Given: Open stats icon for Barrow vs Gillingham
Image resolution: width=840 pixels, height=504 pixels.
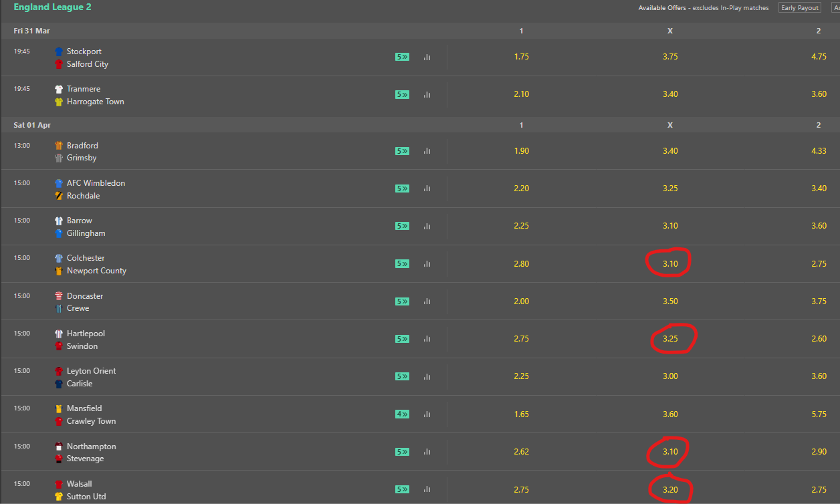Looking at the screenshot, I should [x=427, y=226].
